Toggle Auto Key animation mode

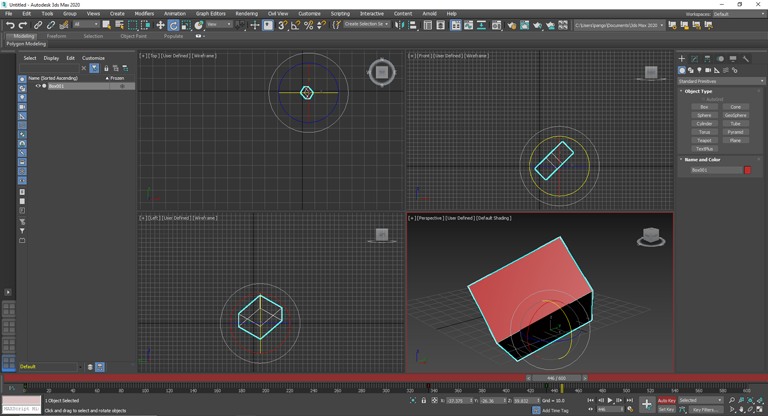(666, 401)
